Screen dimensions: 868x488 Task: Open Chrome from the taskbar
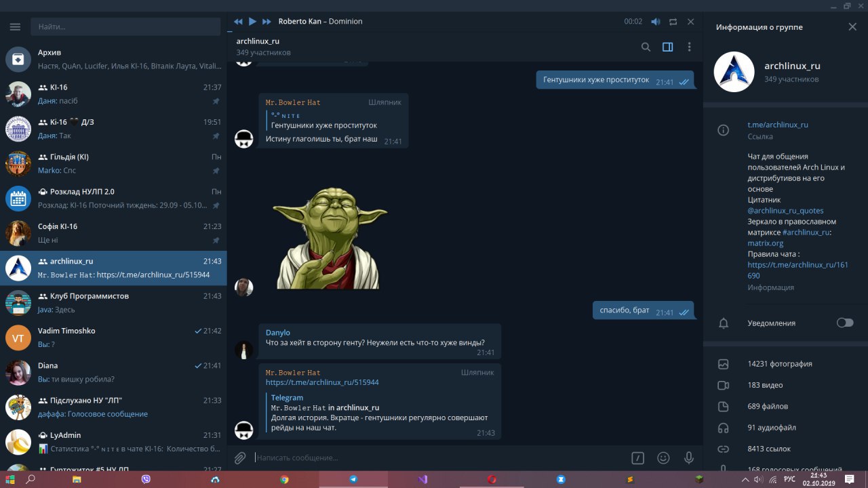(285, 479)
